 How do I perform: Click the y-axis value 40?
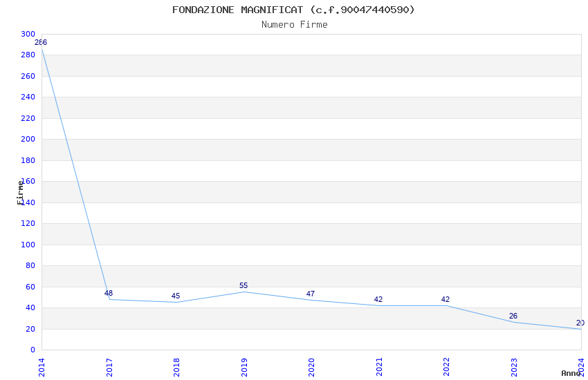(30, 307)
